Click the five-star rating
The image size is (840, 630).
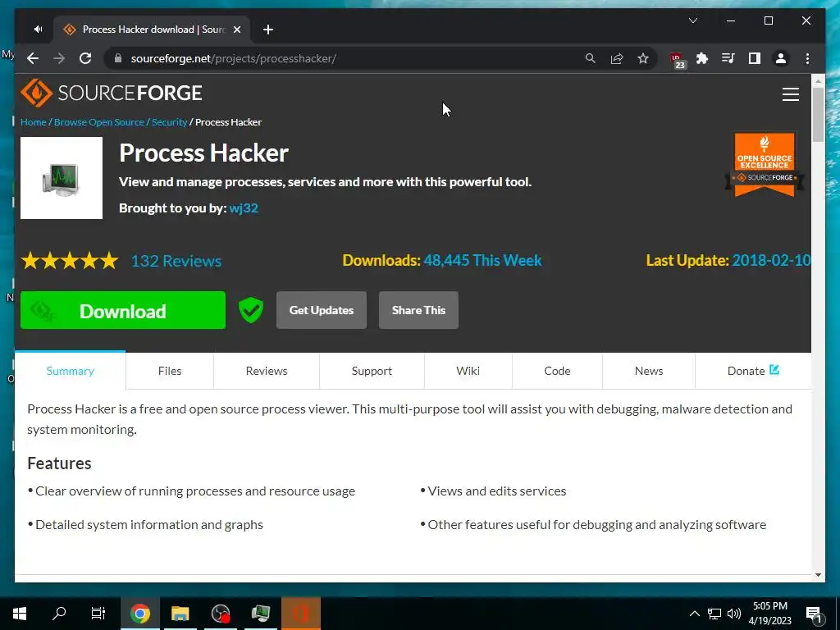point(70,261)
